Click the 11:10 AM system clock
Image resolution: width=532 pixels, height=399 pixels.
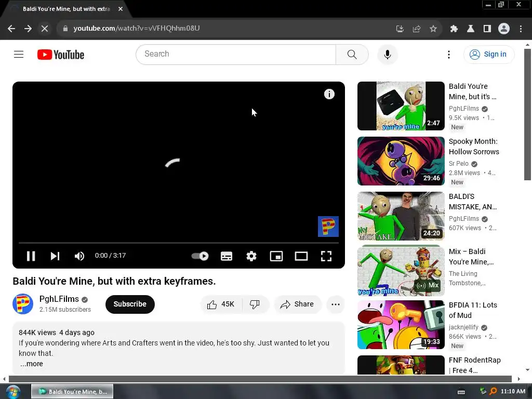[x=513, y=392]
